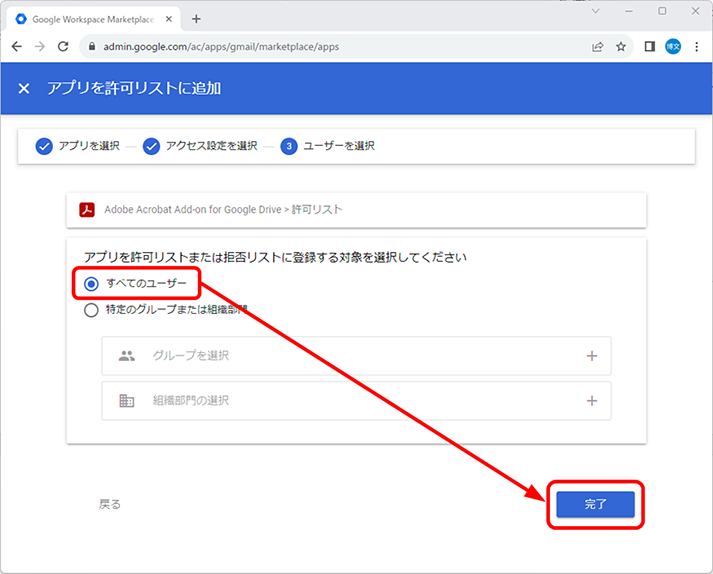The height and width of the screenshot is (574, 713).
Task: Open the Chrome three-dot menu
Action: (x=697, y=46)
